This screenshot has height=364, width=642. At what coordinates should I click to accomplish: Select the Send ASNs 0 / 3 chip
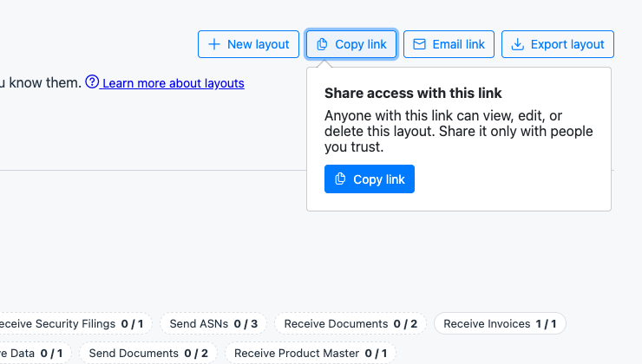tap(213, 323)
